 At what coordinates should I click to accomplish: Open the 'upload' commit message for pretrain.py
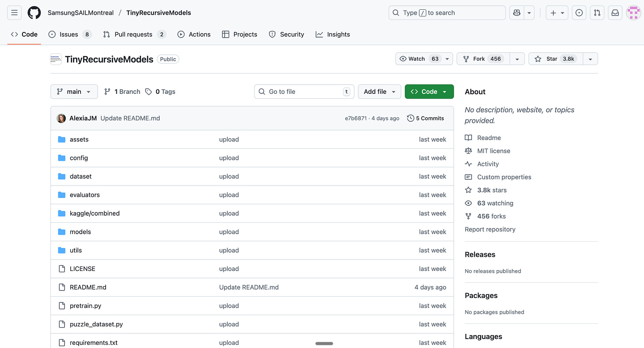(229, 306)
